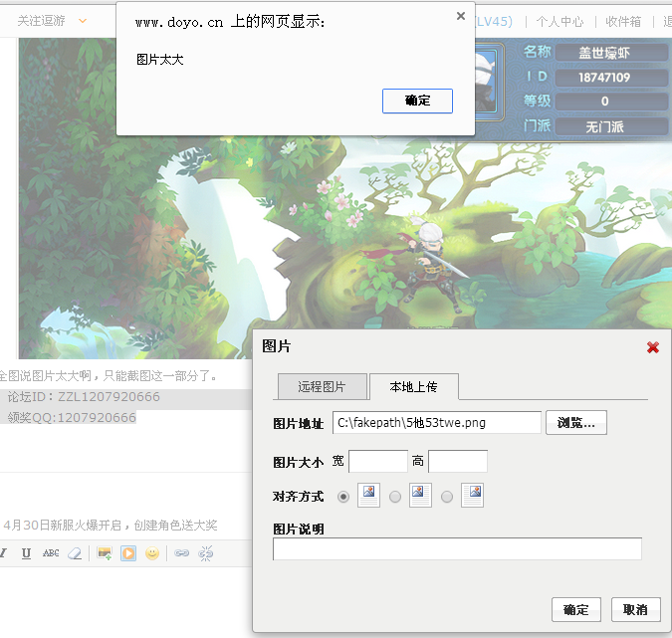The height and width of the screenshot is (638, 672).
Task: Toggle ABC strikethrough in editor toolbar
Action: point(51,553)
